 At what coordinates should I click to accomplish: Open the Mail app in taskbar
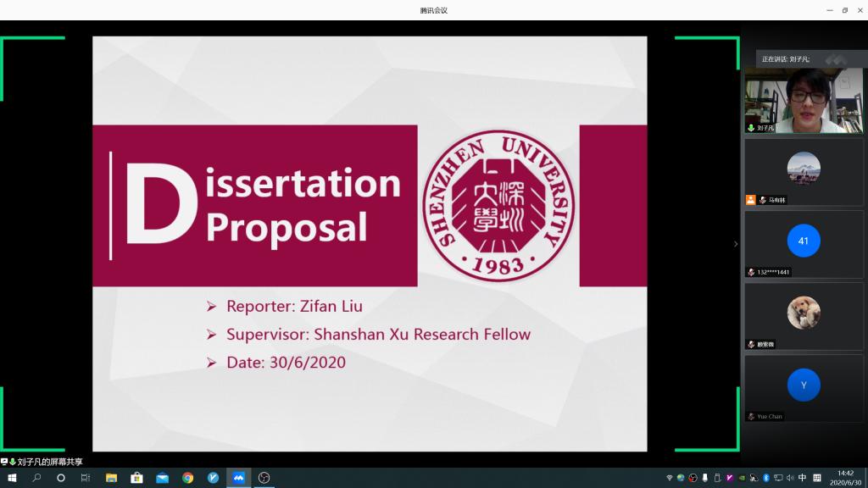tap(162, 478)
